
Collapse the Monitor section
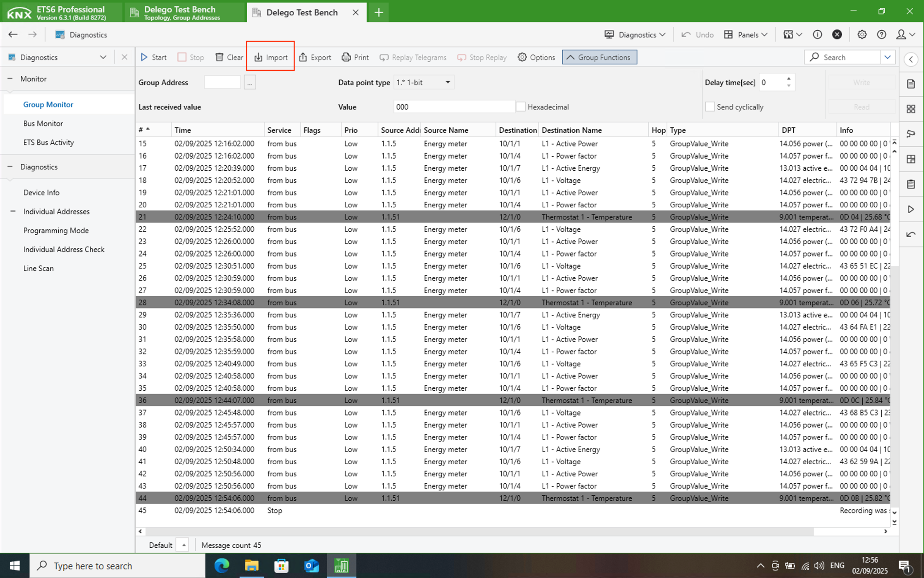(10, 79)
